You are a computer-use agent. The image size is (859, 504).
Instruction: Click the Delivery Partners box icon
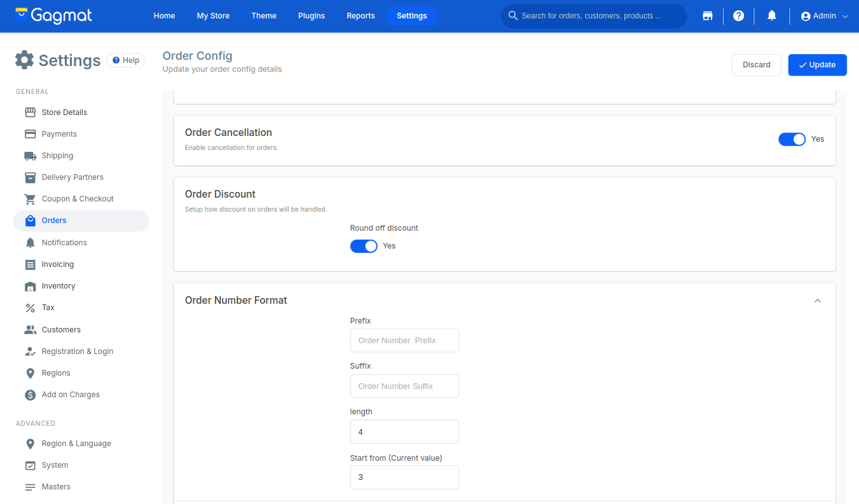pyautogui.click(x=30, y=177)
